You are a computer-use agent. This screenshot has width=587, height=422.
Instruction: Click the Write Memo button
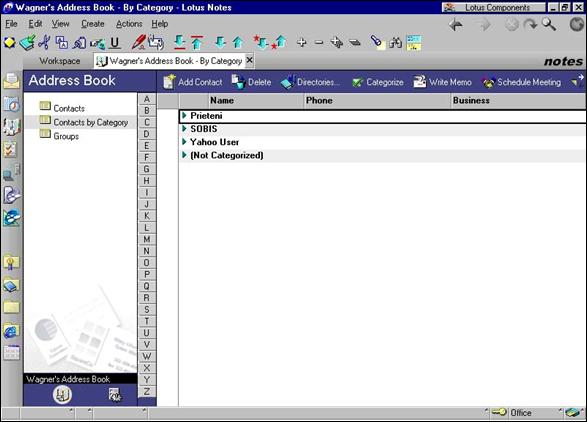pyautogui.click(x=442, y=82)
